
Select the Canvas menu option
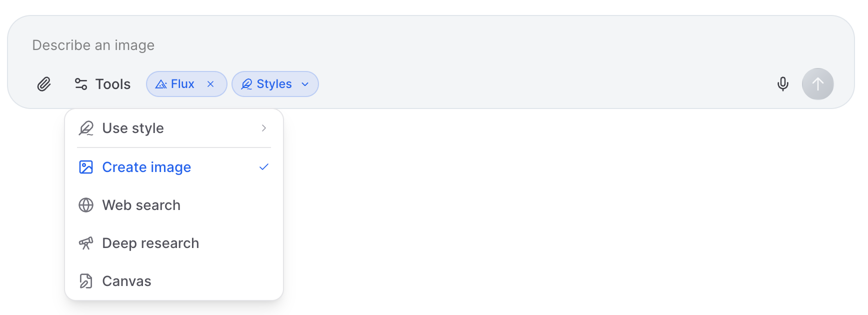click(x=127, y=281)
